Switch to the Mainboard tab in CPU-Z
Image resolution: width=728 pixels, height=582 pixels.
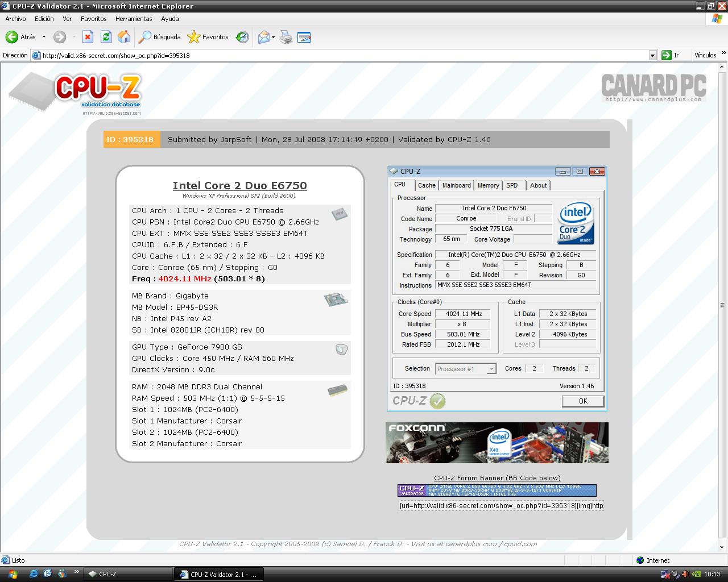(x=457, y=185)
